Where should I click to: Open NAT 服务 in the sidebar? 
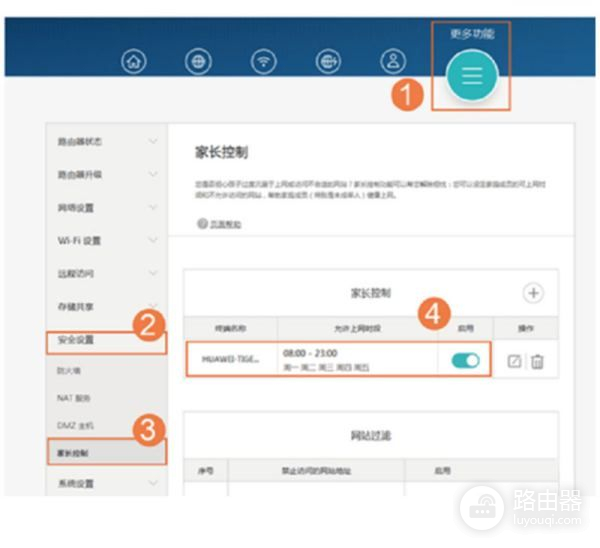click(x=72, y=398)
